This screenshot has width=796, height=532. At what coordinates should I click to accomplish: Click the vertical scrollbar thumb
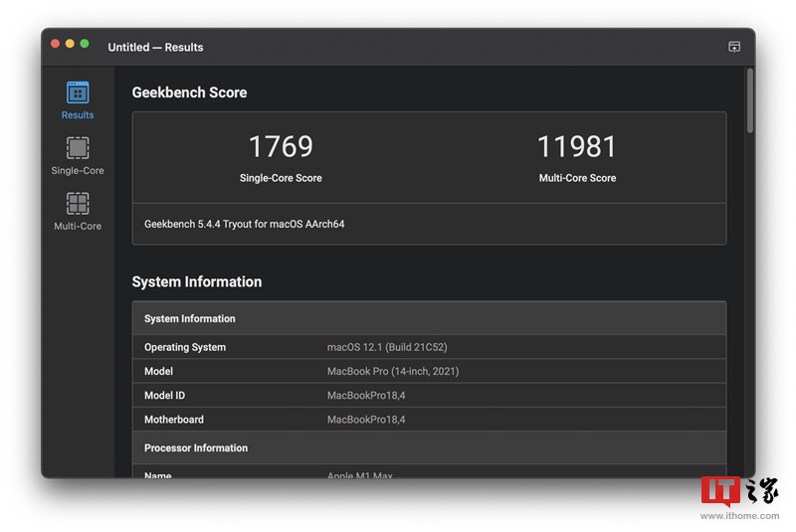tap(749, 99)
